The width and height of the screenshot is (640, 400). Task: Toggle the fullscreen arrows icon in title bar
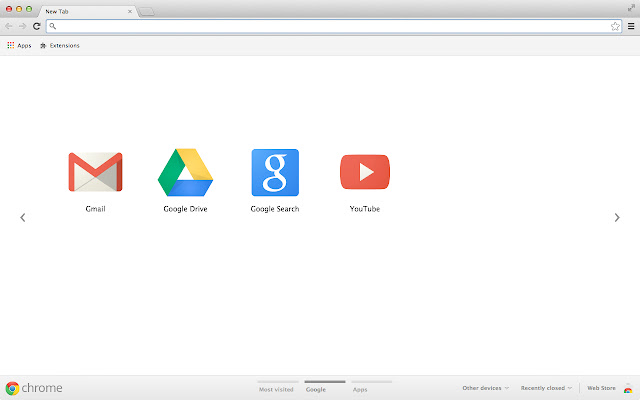tap(631, 8)
